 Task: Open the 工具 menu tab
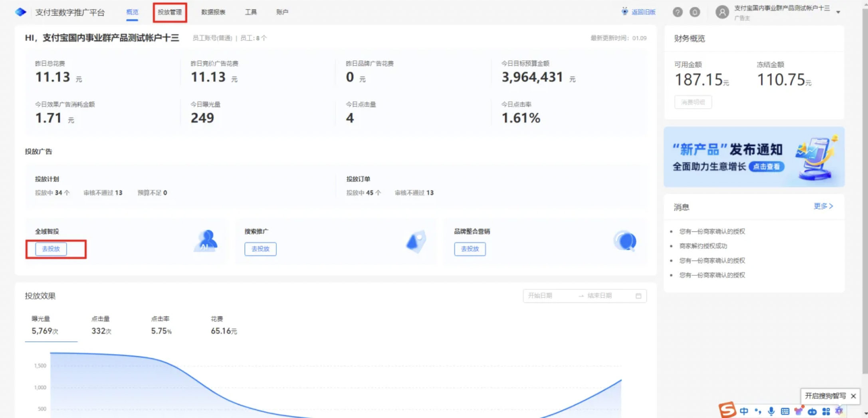coord(251,12)
